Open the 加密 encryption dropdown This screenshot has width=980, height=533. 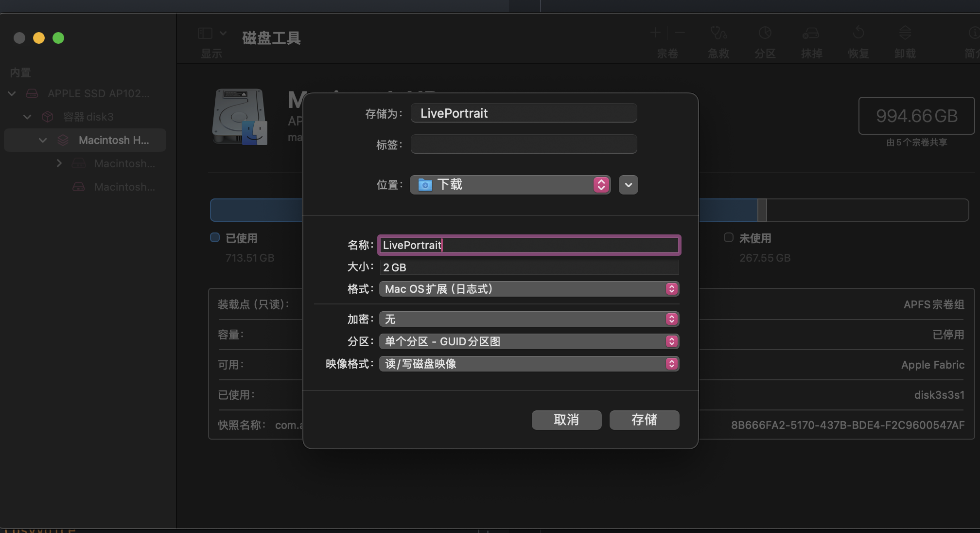(x=529, y=319)
